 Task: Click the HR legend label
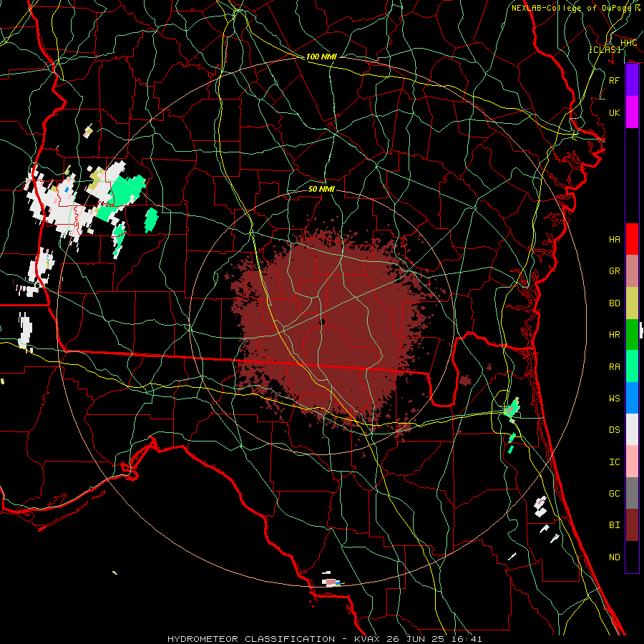pos(615,335)
